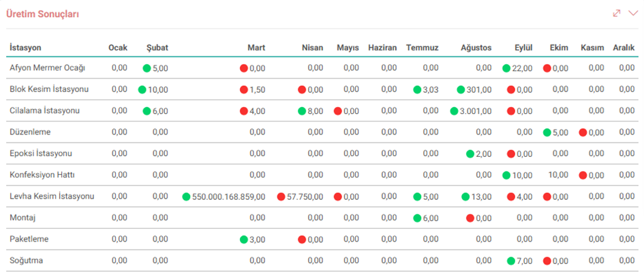Select the Epoksi İstasyonu row label

pos(41,154)
